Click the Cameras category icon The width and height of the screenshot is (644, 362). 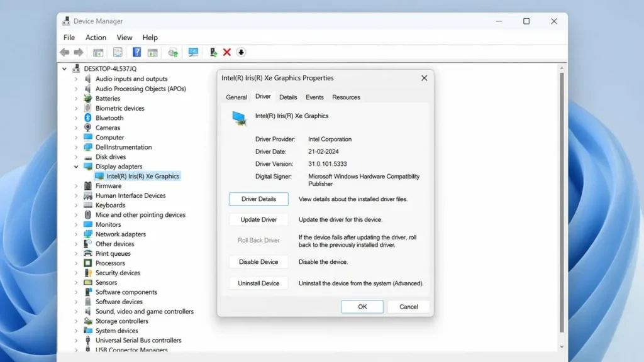(88, 128)
